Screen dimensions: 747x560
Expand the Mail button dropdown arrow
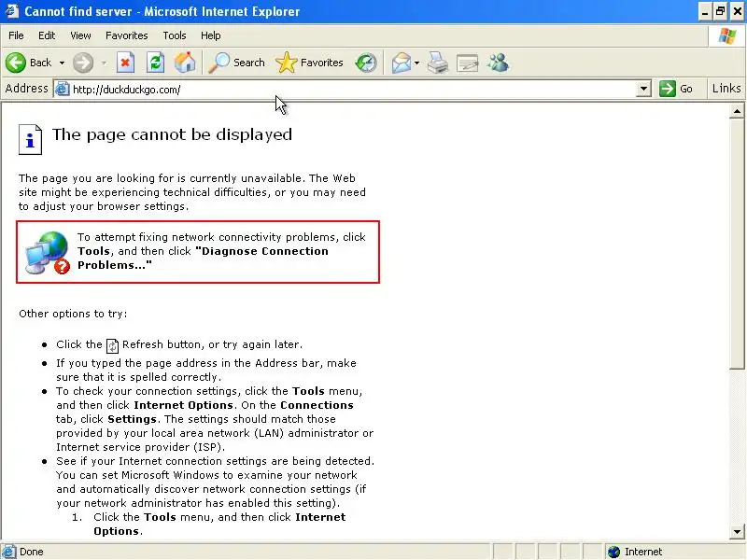(416, 63)
